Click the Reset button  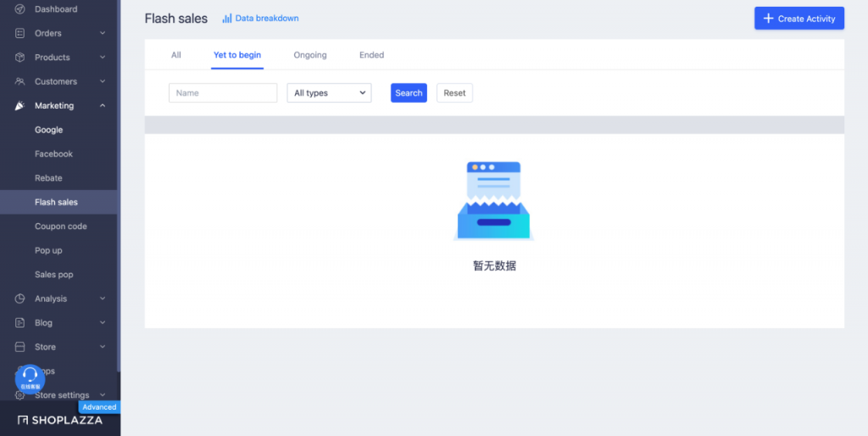pyautogui.click(x=454, y=93)
